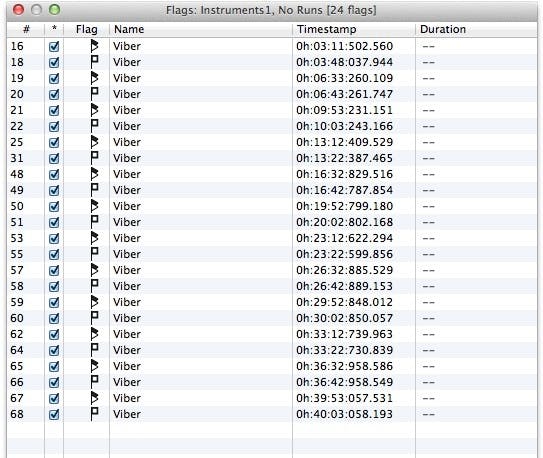The image size is (543, 458).
Task: Select timestamp 0h:30:02:850.057
Action: [x=344, y=318]
